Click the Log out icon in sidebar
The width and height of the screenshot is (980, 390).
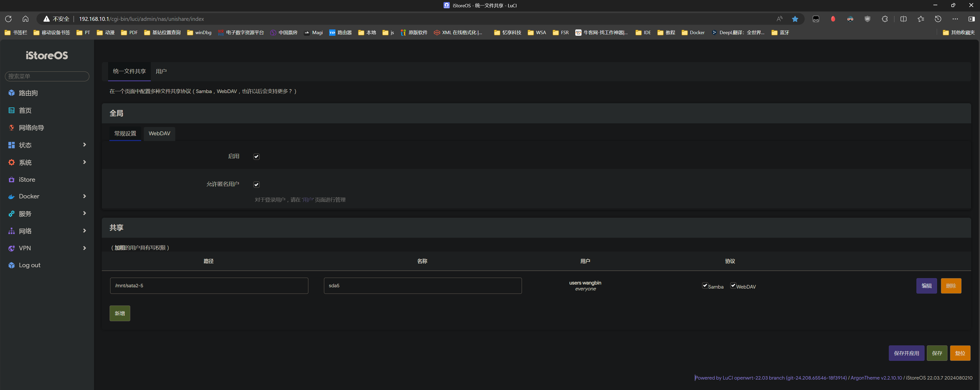coord(11,265)
